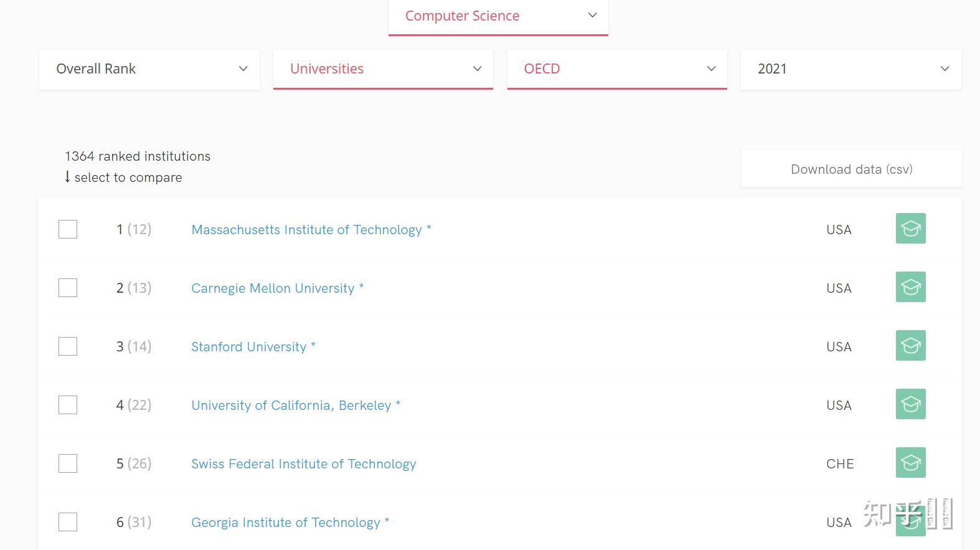Open University of California, Berkeley link
This screenshot has height=550, width=980.
(291, 405)
